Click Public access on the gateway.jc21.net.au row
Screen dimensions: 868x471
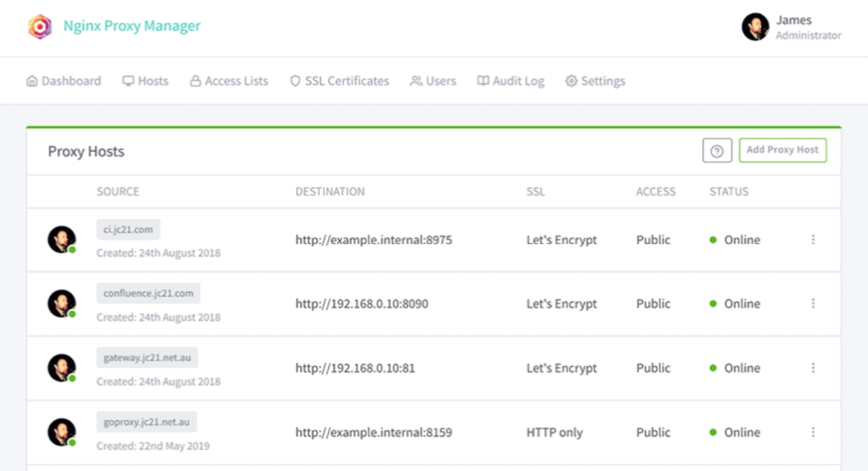(x=654, y=368)
